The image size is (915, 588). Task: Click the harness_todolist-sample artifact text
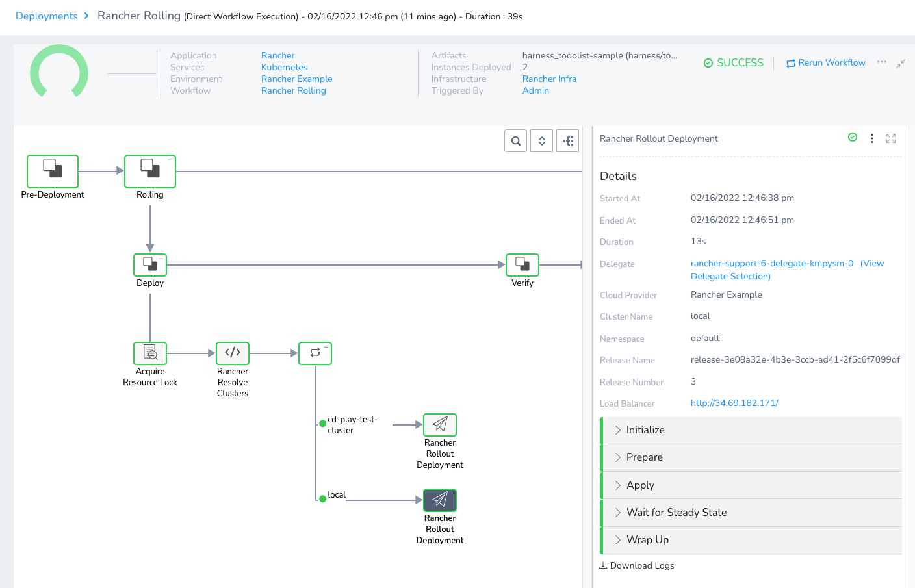pyautogui.click(x=600, y=55)
